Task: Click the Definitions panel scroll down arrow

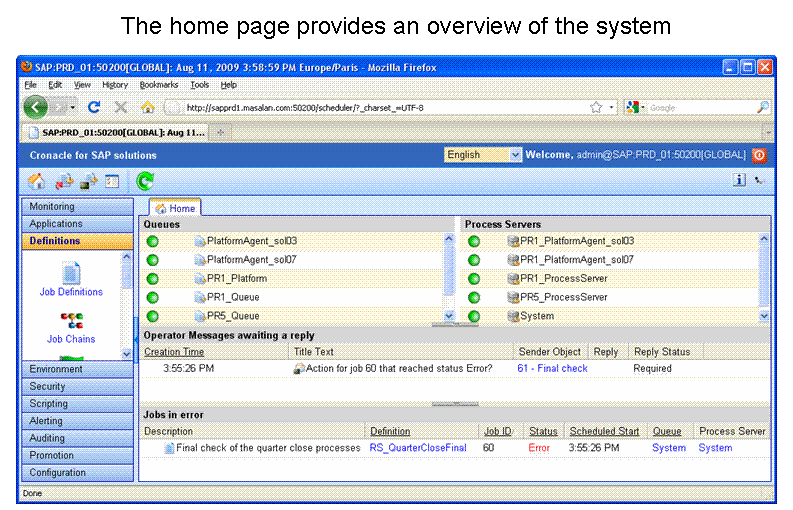Action: pyautogui.click(x=126, y=354)
